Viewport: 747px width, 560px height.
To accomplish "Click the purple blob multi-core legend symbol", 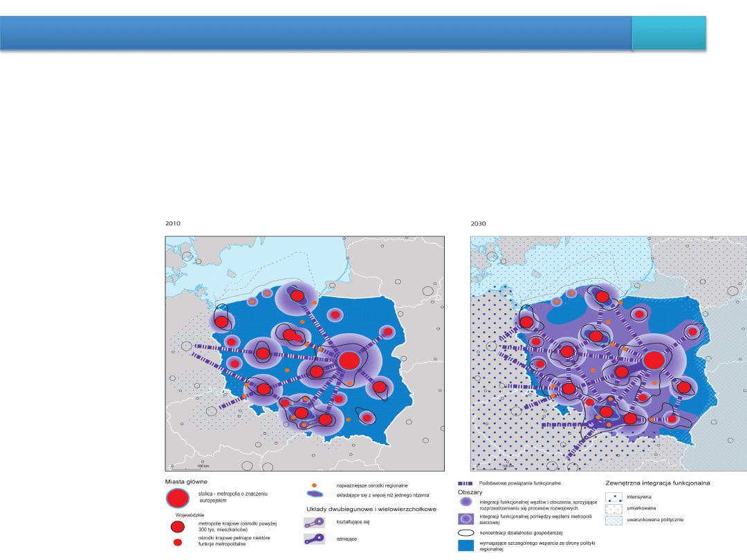I will (x=314, y=494).
